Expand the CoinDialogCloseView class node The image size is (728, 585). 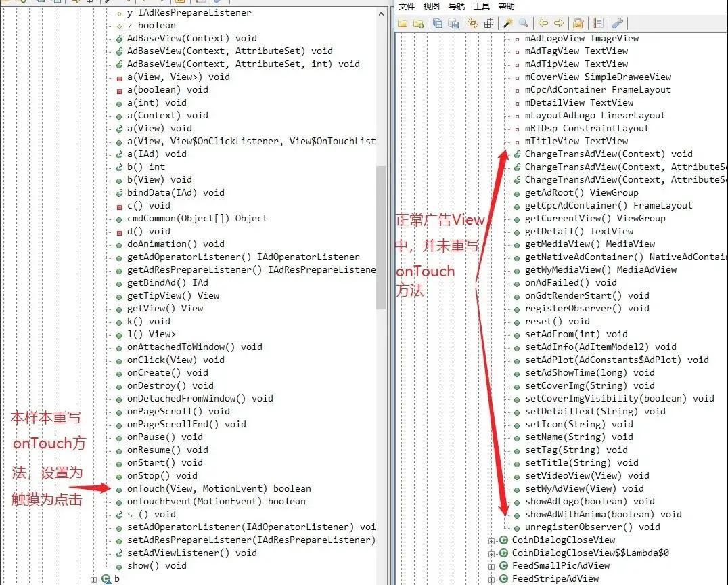coord(491,541)
